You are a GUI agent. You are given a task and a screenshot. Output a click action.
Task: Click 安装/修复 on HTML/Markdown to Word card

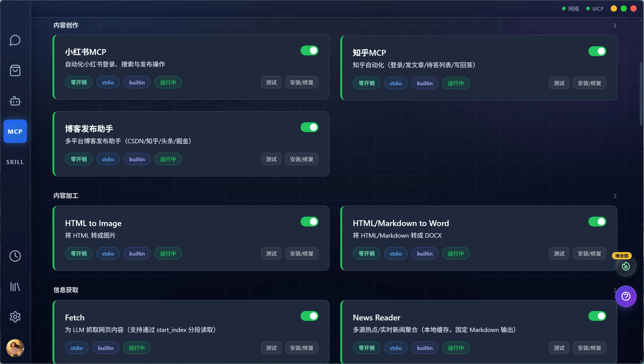589,254
